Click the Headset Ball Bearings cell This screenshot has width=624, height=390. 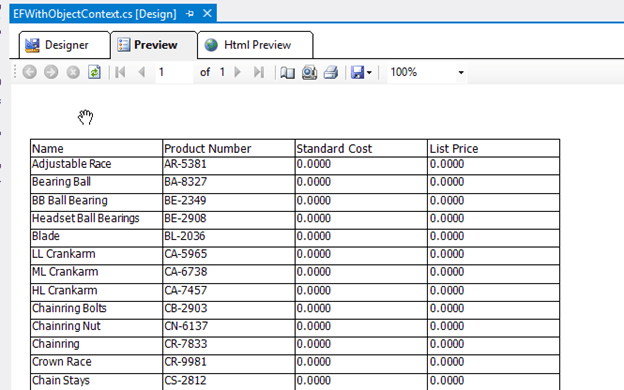click(x=96, y=220)
